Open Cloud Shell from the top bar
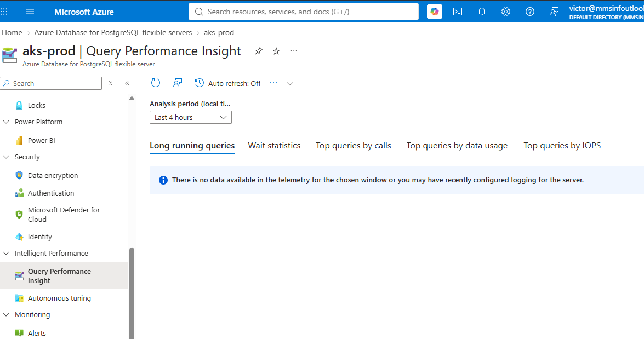 [458, 12]
